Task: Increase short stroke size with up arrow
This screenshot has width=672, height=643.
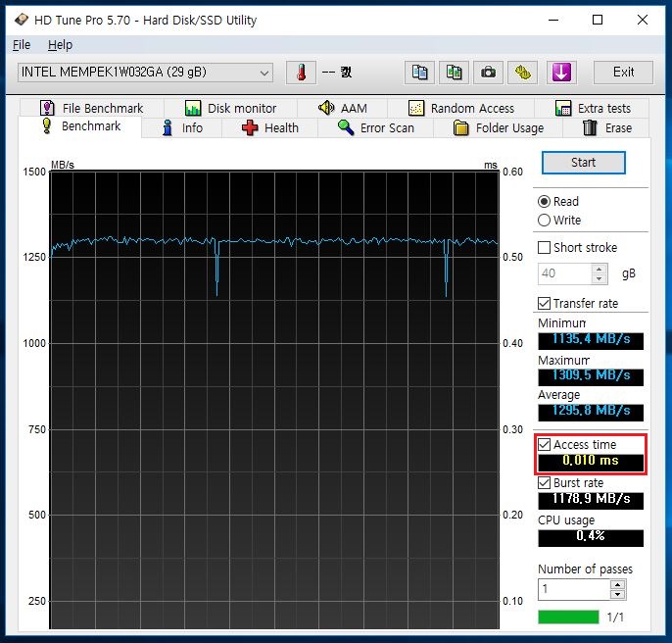Action: [600, 269]
